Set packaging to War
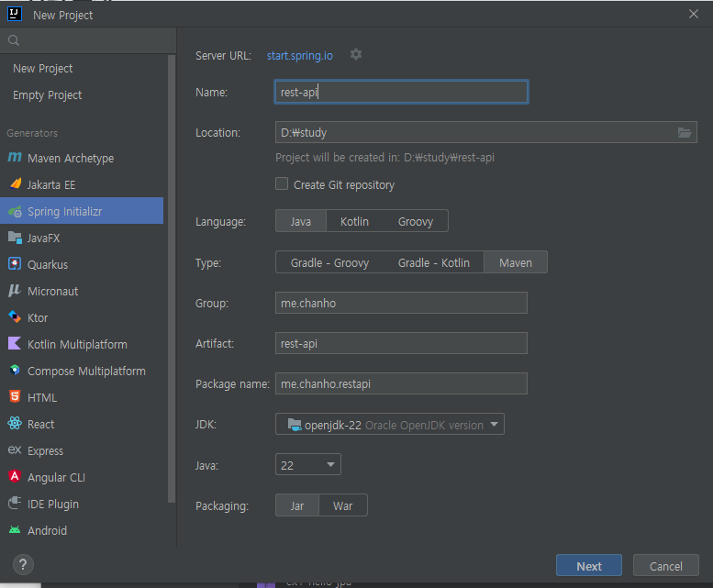This screenshot has width=713, height=588. pyautogui.click(x=343, y=505)
